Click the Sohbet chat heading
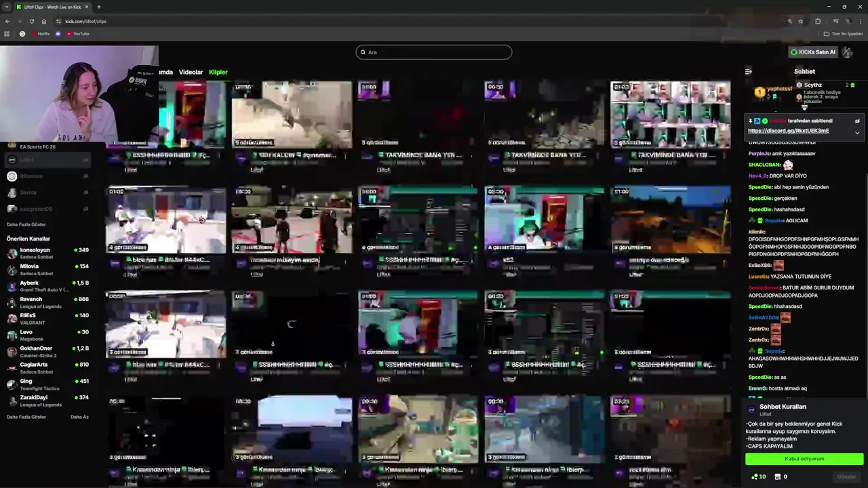Image resolution: width=868 pixels, height=488 pixels. (804, 71)
